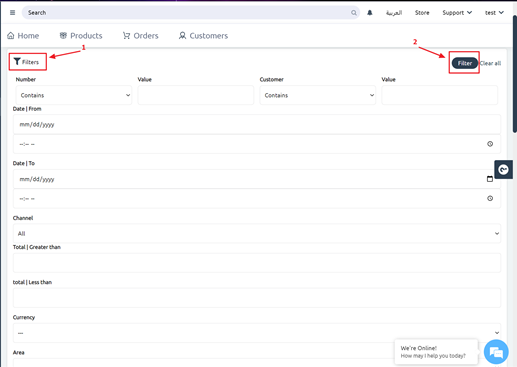Expand the test user menu

pyautogui.click(x=494, y=13)
